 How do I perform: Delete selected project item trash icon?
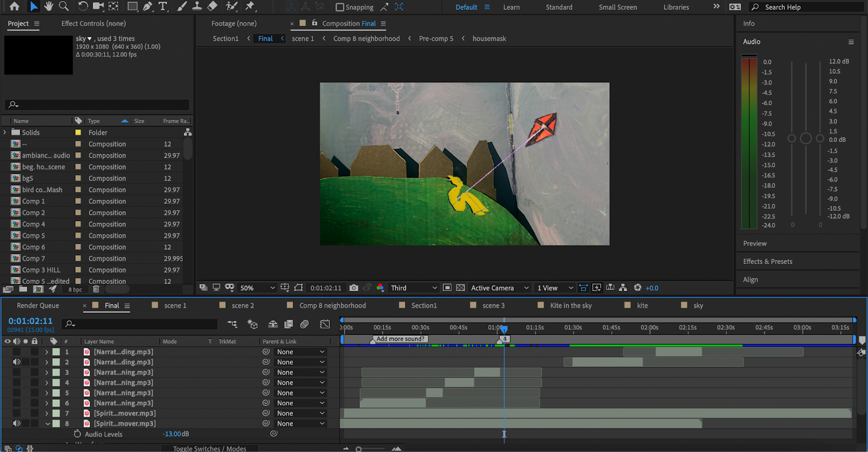pyautogui.click(x=96, y=289)
